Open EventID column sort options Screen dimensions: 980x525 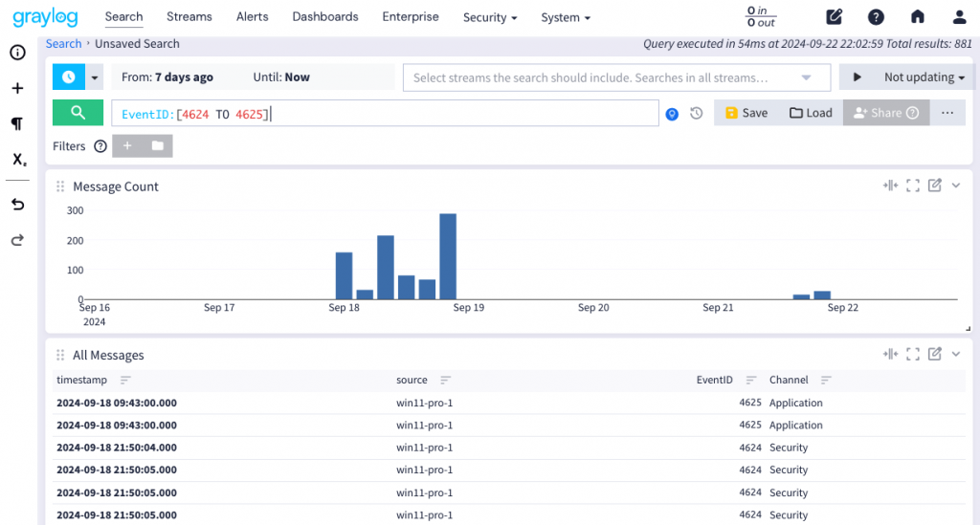[x=751, y=381]
